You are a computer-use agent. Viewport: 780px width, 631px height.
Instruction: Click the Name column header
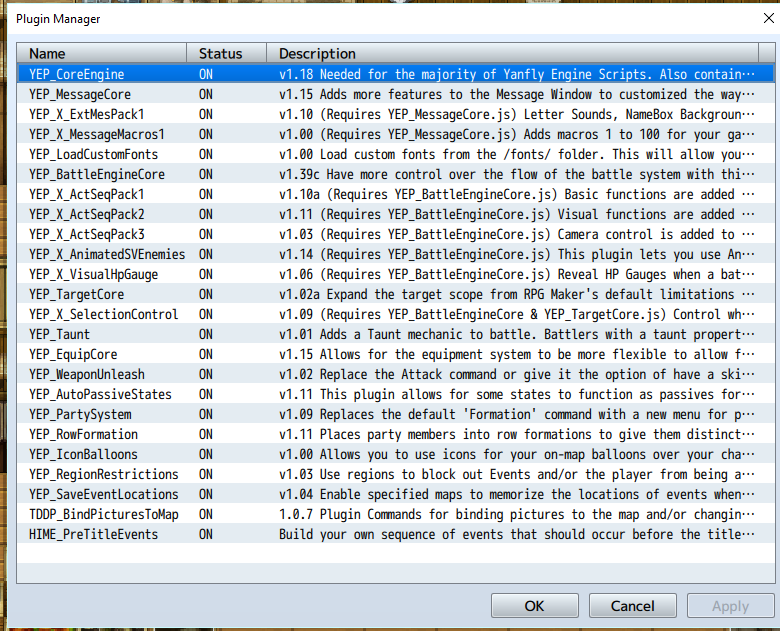pyautogui.click(x=101, y=53)
